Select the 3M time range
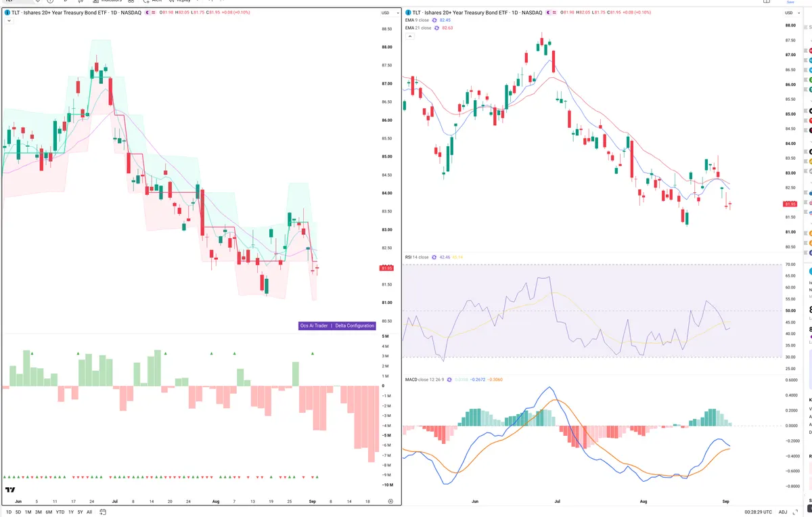 pos(39,512)
